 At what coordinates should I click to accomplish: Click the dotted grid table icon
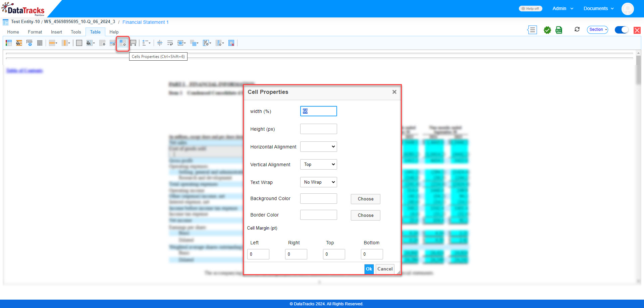[40, 43]
